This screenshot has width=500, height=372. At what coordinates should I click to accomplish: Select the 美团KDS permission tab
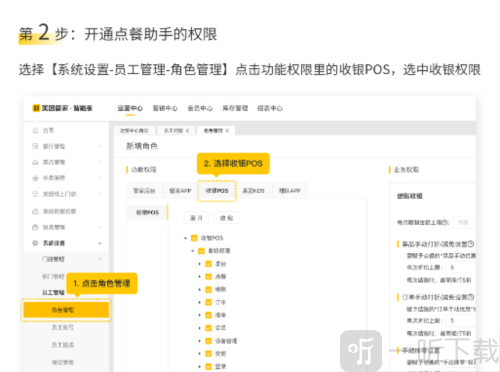[253, 191]
